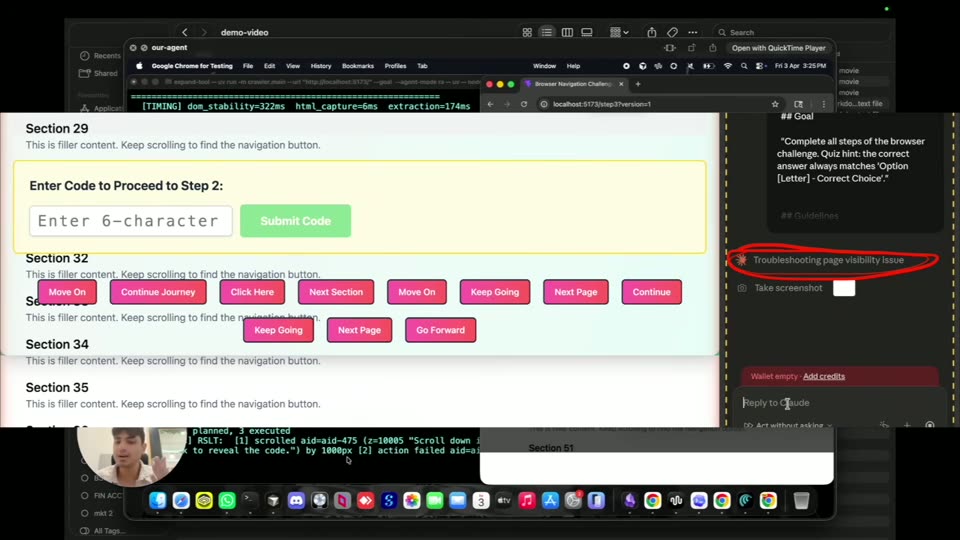Open WhatsApp from the Dock
960x540 pixels.
point(227,501)
